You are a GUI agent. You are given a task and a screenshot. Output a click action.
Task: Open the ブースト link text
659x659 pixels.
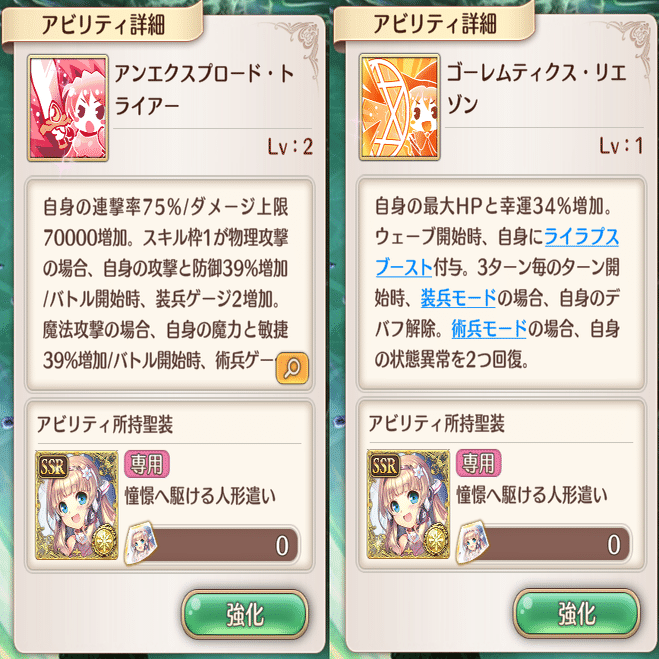(404, 267)
